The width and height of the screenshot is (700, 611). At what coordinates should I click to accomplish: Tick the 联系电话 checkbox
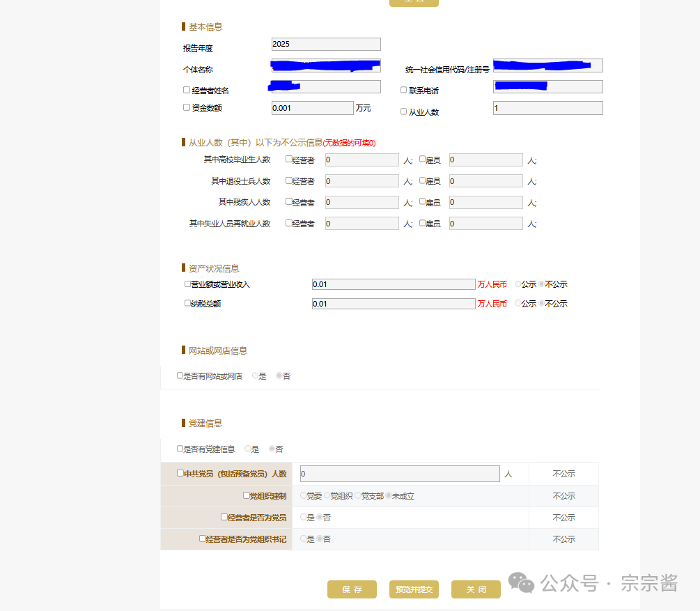(403, 90)
